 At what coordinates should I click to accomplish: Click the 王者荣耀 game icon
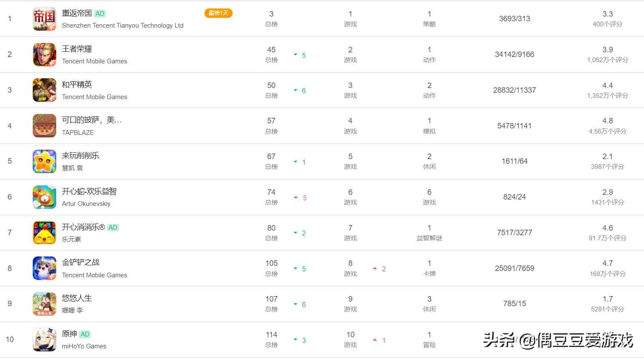point(45,54)
